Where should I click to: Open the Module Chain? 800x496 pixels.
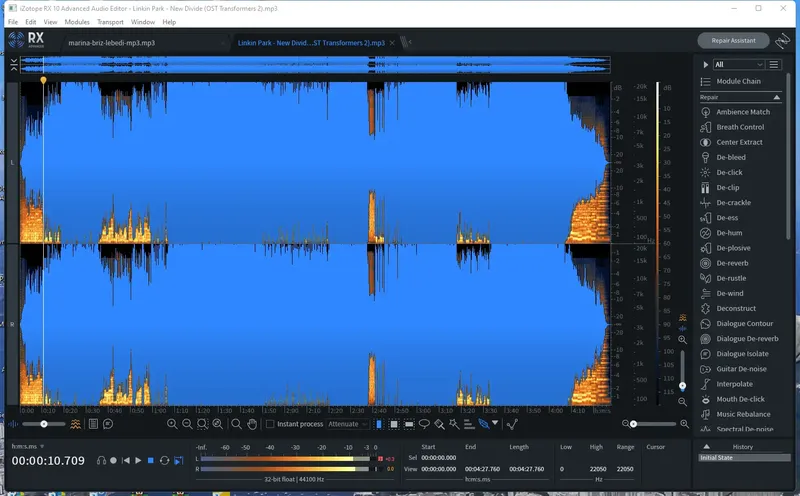[x=737, y=81]
